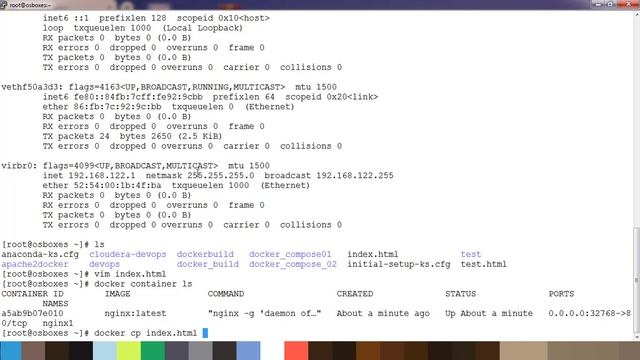Click the 'Up About a minute' status value
This screenshot has height=360, width=640.
pyautogui.click(x=489, y=313)
